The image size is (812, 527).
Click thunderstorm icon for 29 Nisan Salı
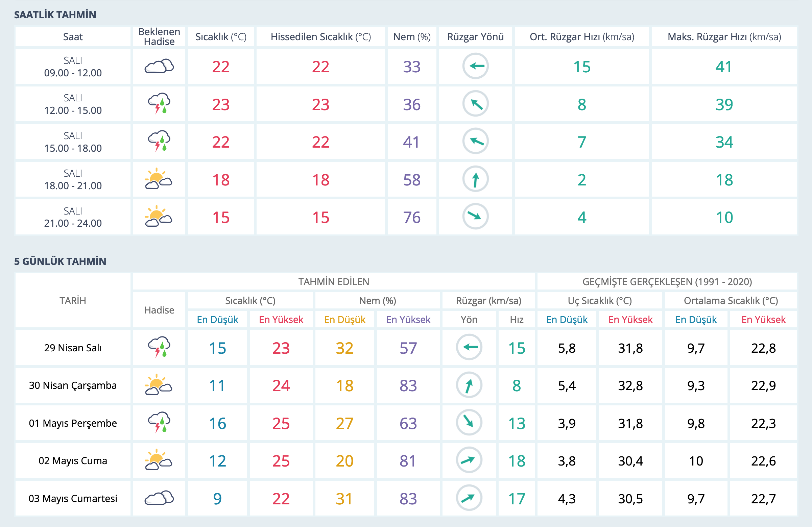(x=159, y=347)
